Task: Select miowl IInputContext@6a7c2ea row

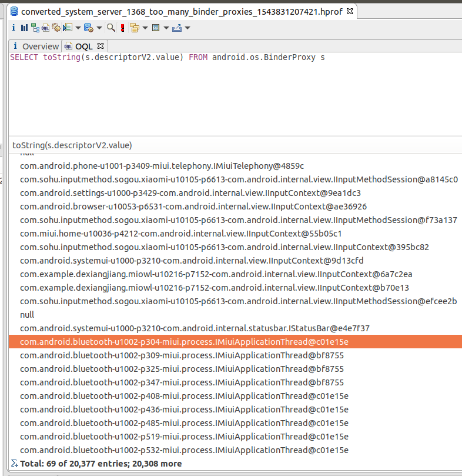Action: (235, 274)
